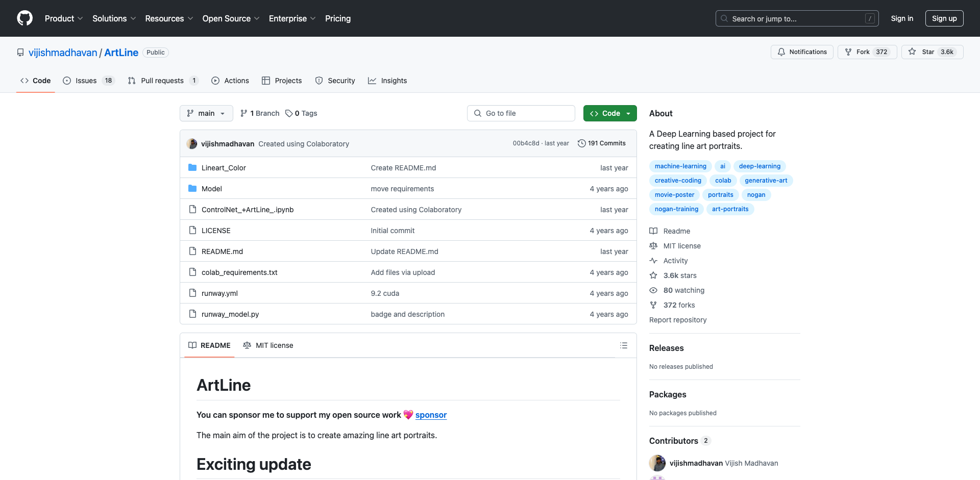Open the MIT license link in About sidebar
The width and height of the screenshot is (980, 480).
pyautogui.click(x=675, y=246)
